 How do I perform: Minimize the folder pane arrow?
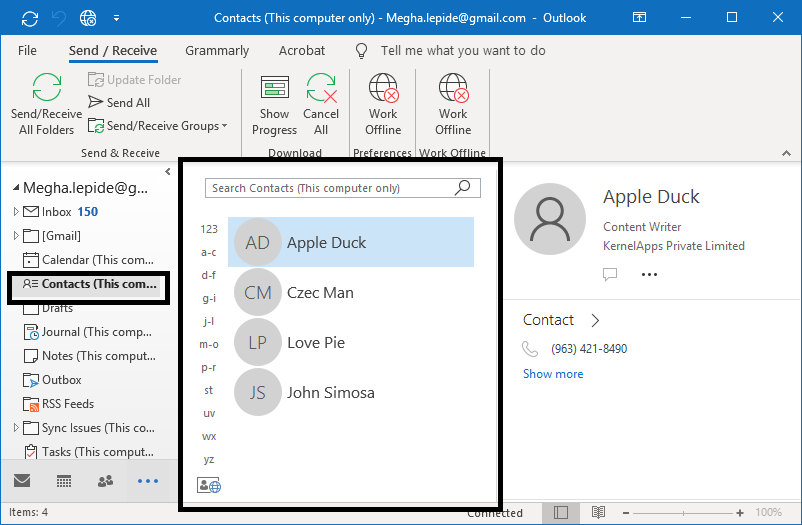168,172
